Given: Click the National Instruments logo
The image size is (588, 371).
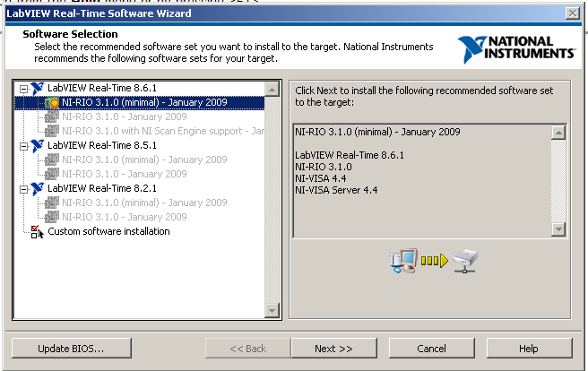Looking at the screenshot, I should point(516,49).
